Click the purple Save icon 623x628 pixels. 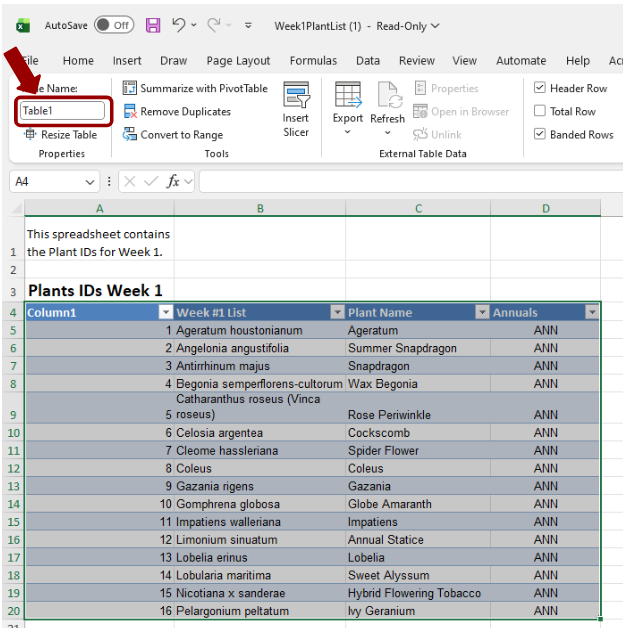point(153,26)
